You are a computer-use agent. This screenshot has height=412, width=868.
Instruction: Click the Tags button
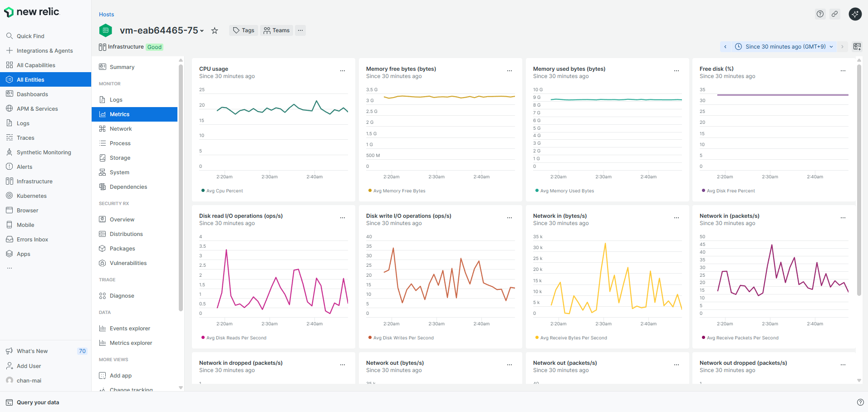(x=244, y=30)
